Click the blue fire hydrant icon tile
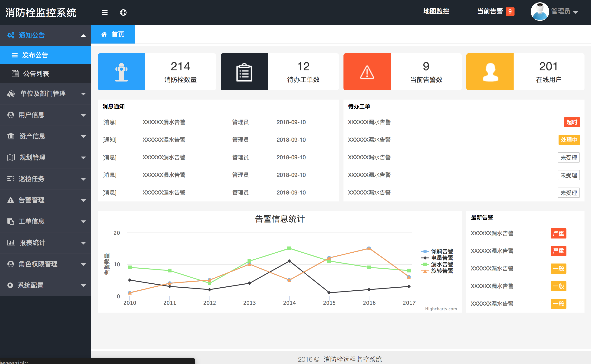The width and height of the screenshot is (591, 364). [121, 72]
